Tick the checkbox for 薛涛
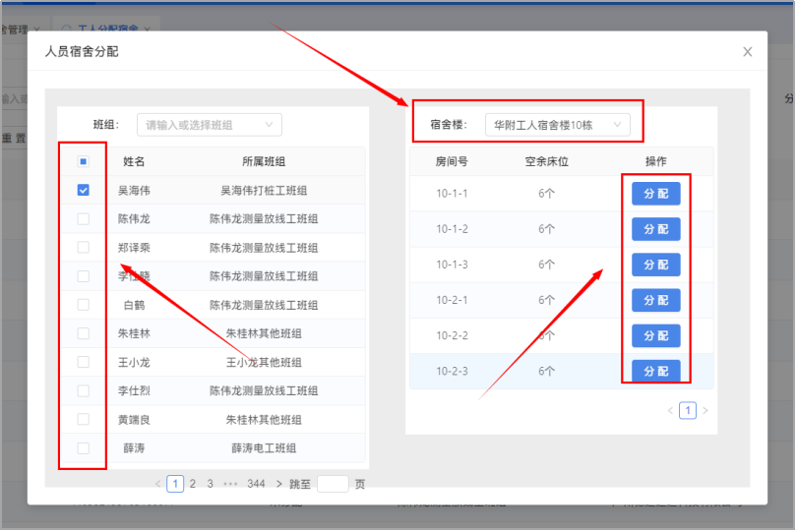 click(x=84, y=448)
